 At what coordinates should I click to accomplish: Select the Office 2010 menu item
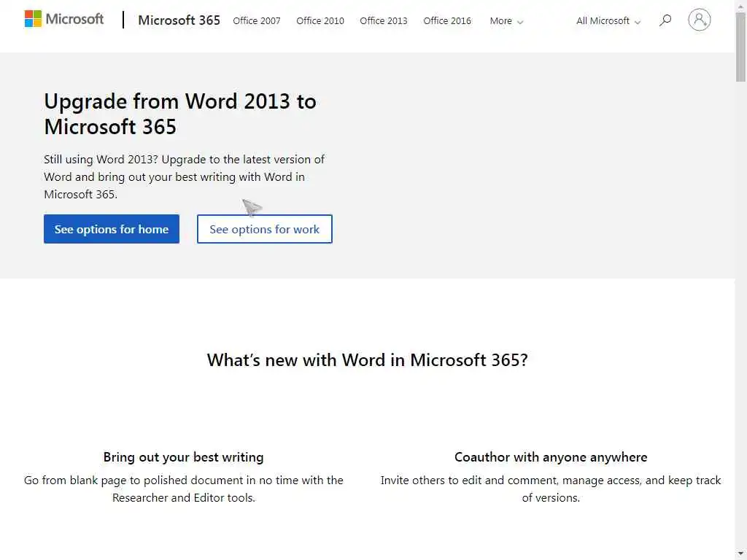pyautogui.click(x=320, y=21)
